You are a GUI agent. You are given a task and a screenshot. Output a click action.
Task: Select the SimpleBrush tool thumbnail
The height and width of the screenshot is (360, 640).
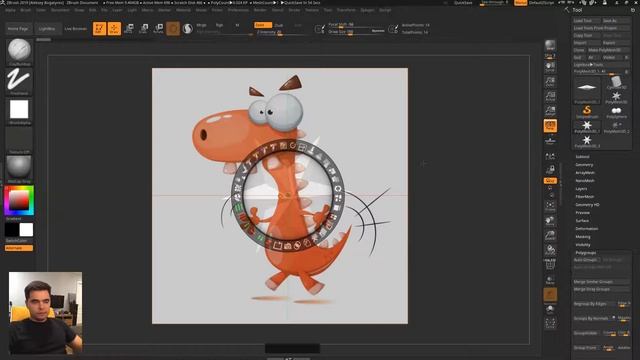point(587,111)
